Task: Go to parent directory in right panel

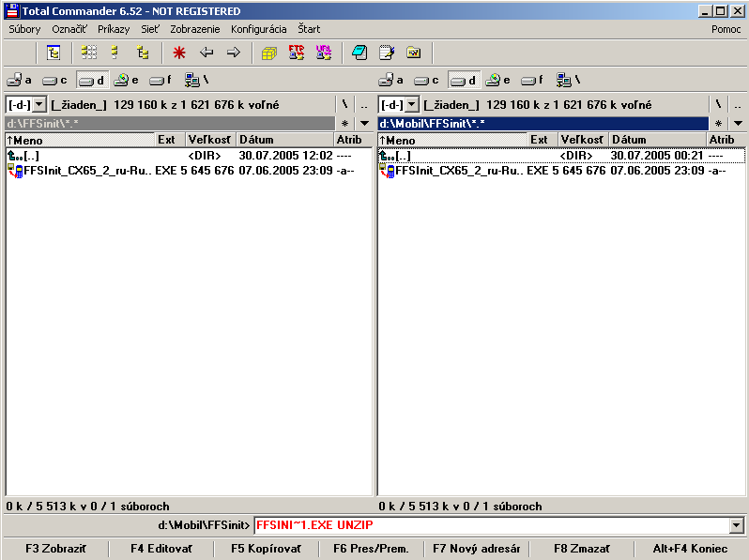Action: coord(738,104)
